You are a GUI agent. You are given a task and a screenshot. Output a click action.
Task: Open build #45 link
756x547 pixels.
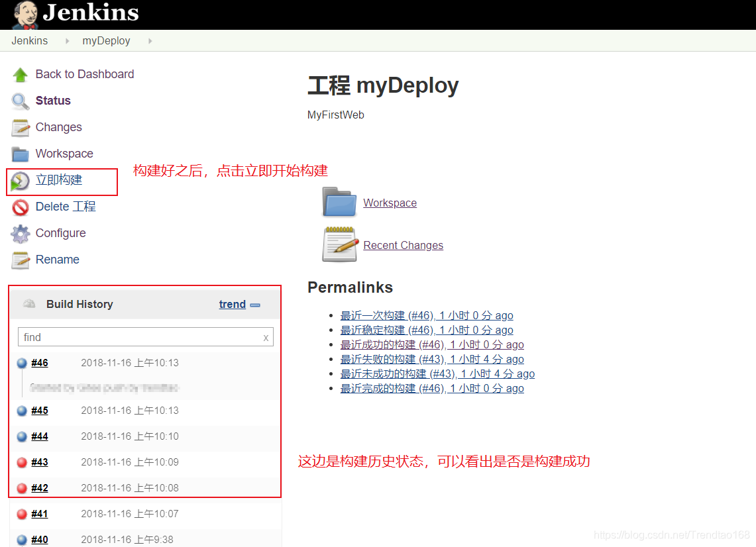pyautogui.click(x=40, y=411)
